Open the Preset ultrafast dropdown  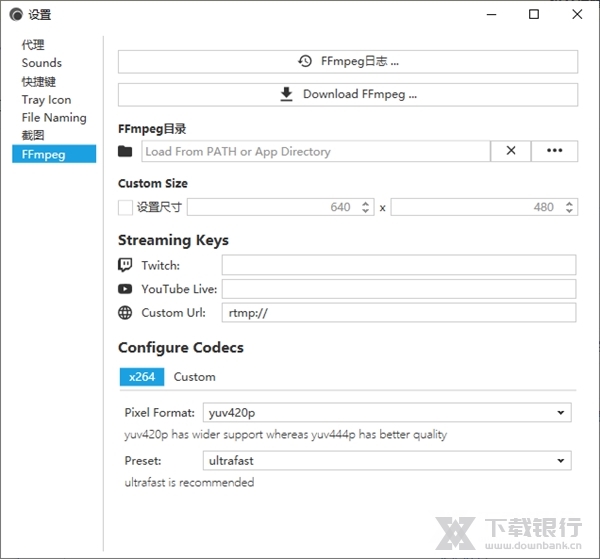click(387, 460)
